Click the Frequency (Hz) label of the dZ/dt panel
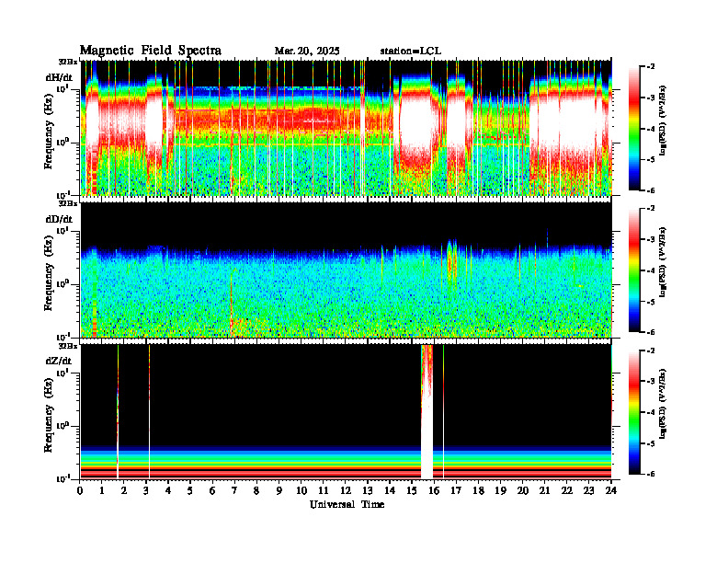The width and height of the screenshot is (728, 563). coord(49,417)
